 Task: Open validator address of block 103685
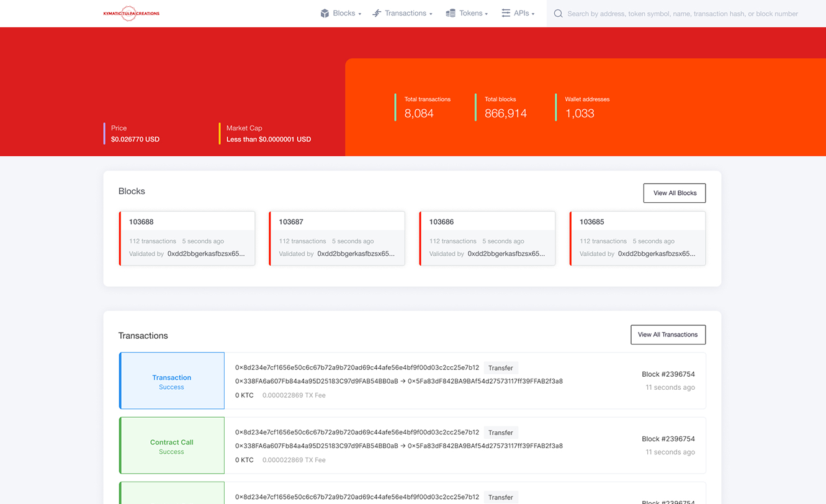click(657, 254)
